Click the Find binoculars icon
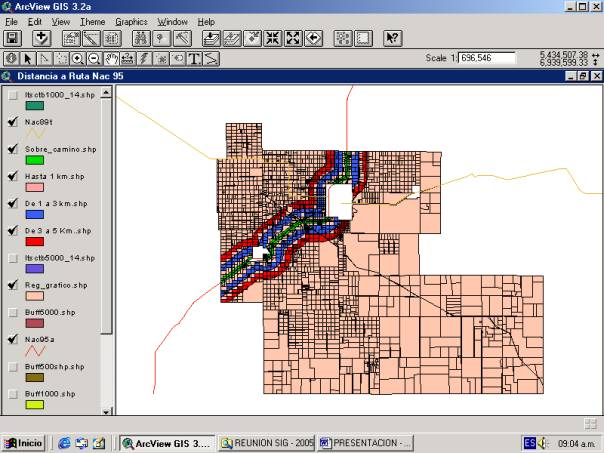Screen dimensions: 604x453 pyautogui.click(x=140, y=38)
